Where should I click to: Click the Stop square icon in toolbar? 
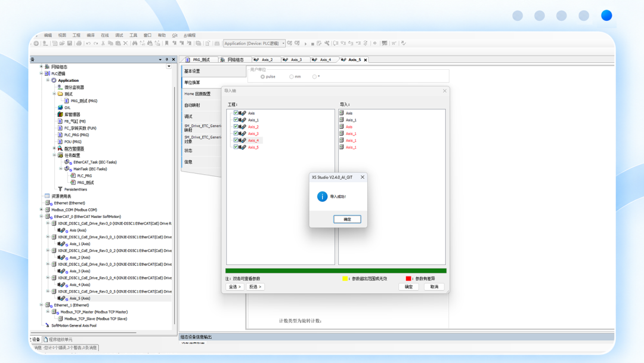click(312, 44)
